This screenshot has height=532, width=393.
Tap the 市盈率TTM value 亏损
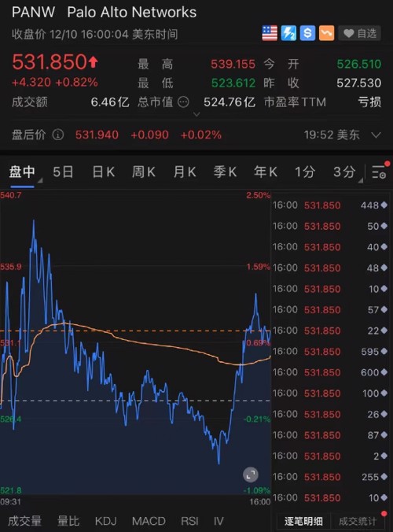click(369, 102)
